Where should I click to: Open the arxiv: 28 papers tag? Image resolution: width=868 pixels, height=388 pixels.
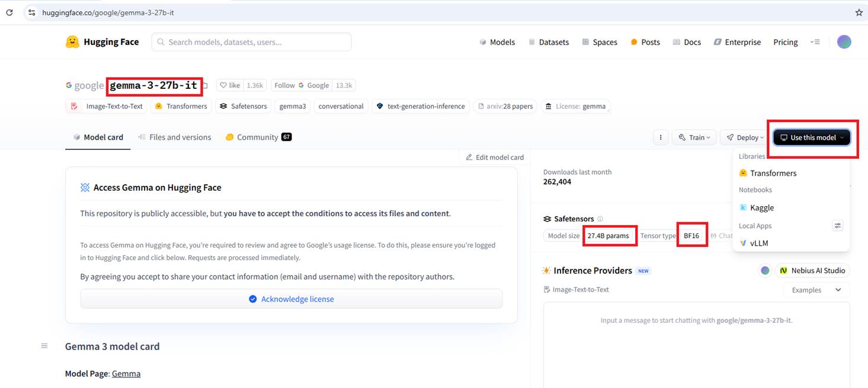505,106
